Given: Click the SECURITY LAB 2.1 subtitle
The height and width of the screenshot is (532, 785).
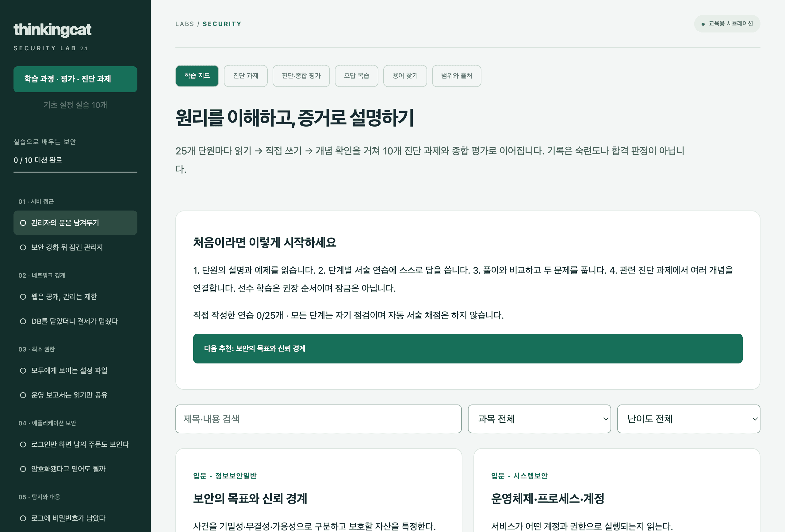Looking at the screenshot, I should [50, 48].
